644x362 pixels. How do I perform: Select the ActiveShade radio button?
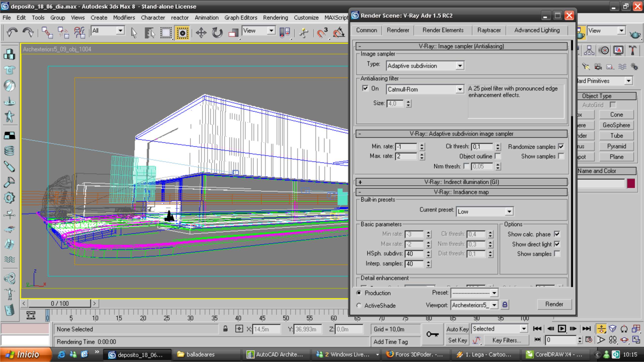click(359, 305)
